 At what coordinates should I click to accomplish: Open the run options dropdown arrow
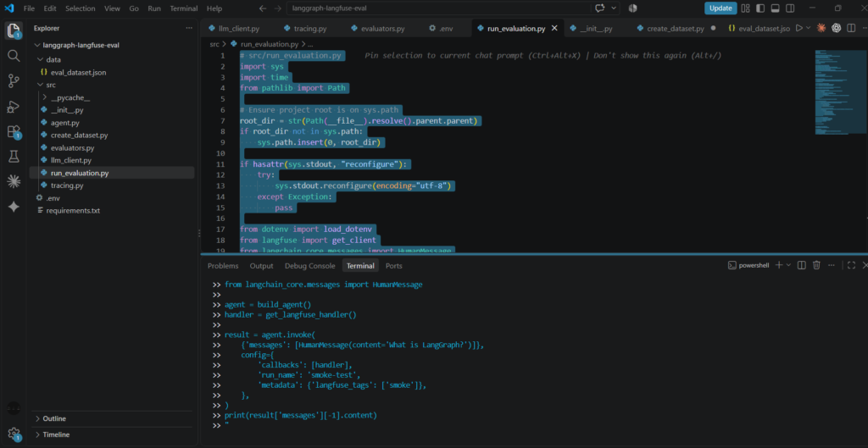point(808,28)
